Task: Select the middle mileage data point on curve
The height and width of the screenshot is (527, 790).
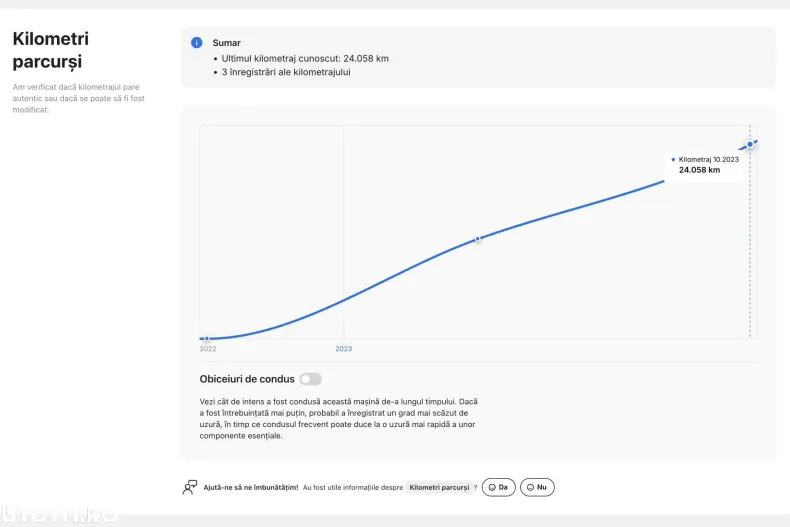Action: (x=478, y=240)
